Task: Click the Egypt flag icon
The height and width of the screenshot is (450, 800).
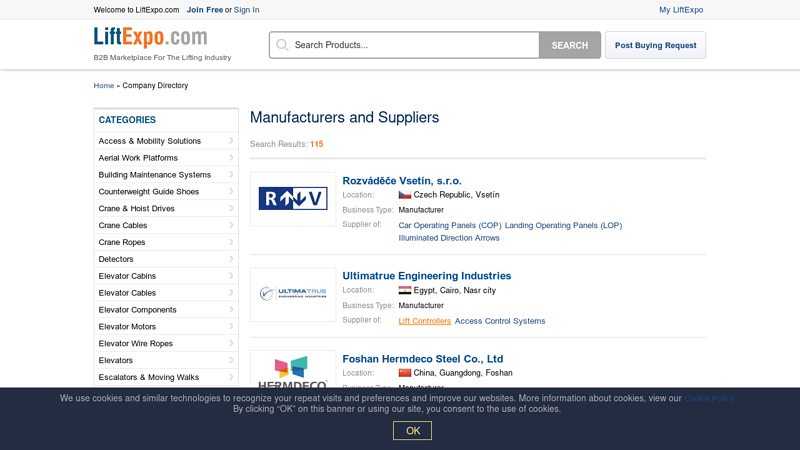Action: point(405,290)
